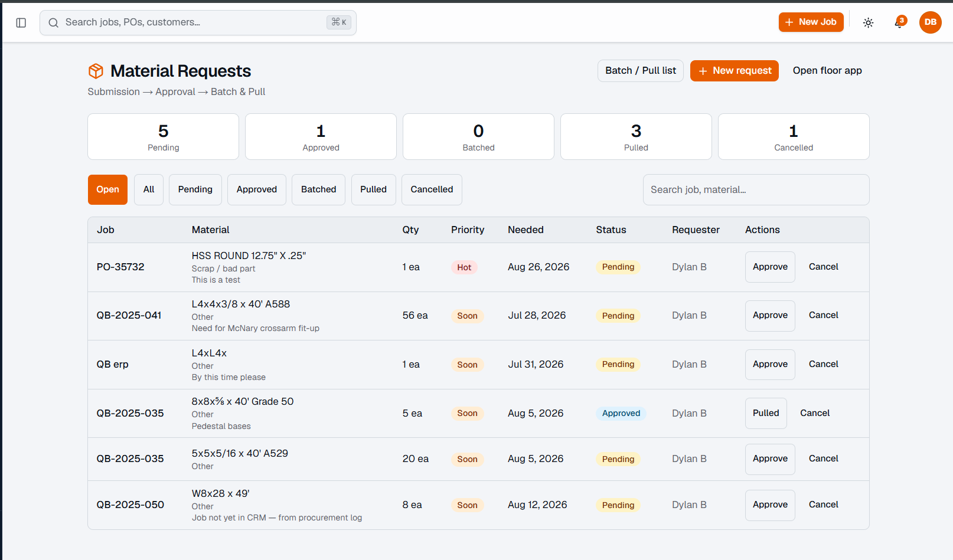Click the Needed column header

526,230
